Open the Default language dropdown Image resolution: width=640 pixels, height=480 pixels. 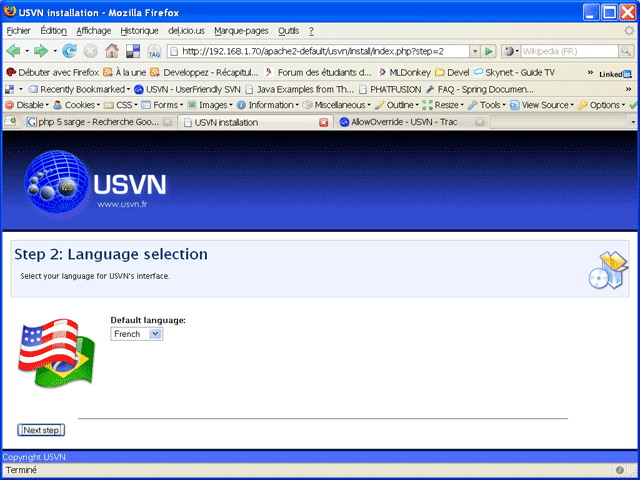[136, 334]
